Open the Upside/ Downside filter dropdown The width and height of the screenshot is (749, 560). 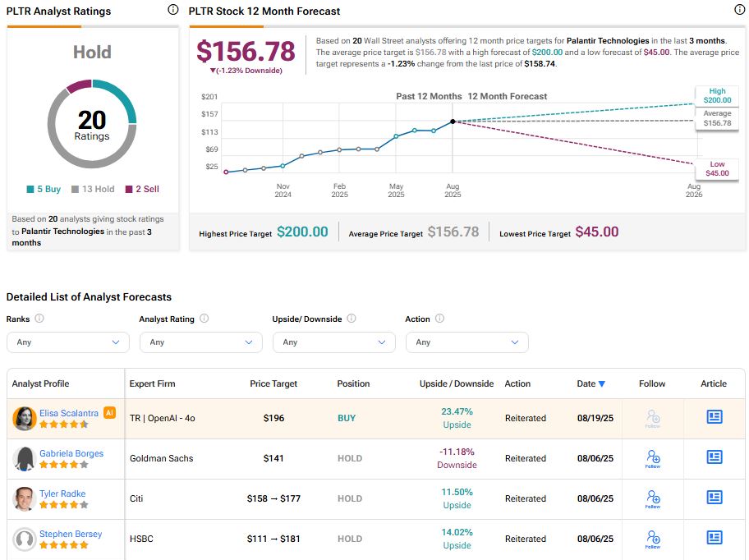pyautogui.click(x=334, y=342)
